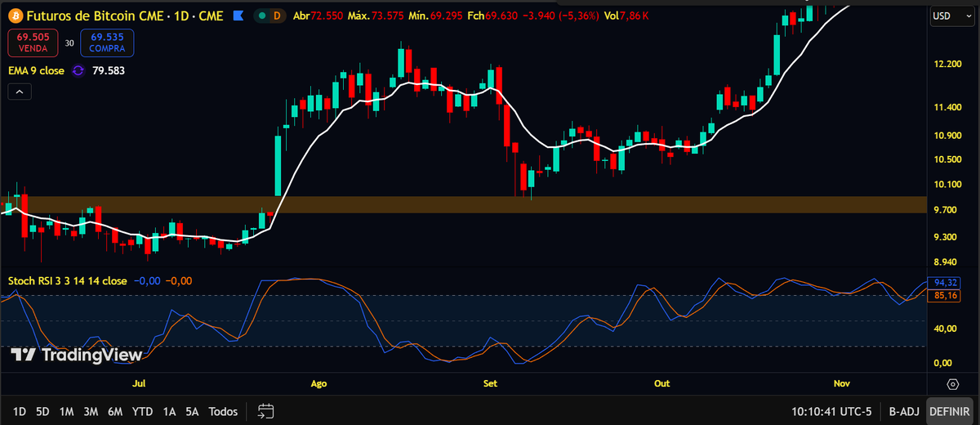The width and height of the screenshot is (980, 425).
Task: Click the DEFINIR button
Action: pos(950,411)
